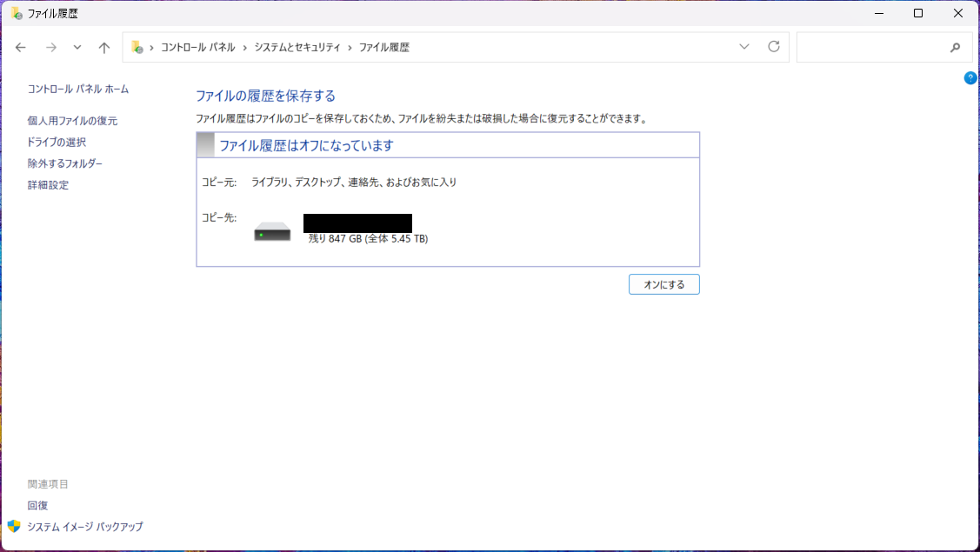Click the back navigation arrow

22,48
